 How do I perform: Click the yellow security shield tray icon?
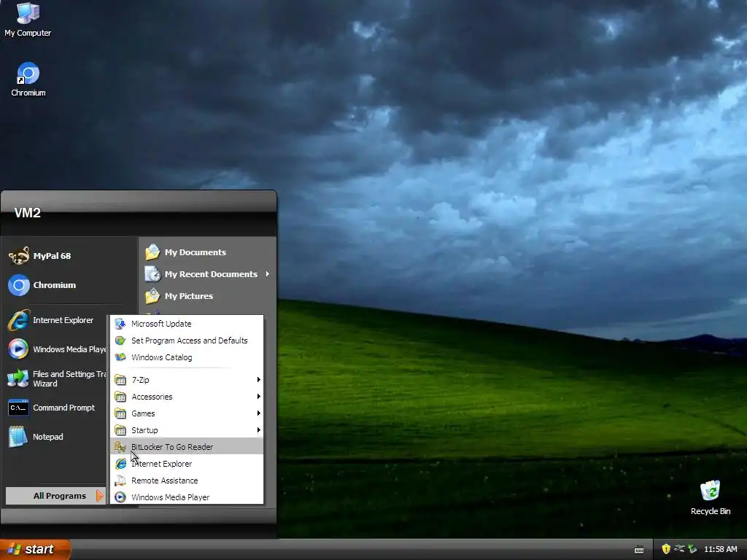click(666, 549)
